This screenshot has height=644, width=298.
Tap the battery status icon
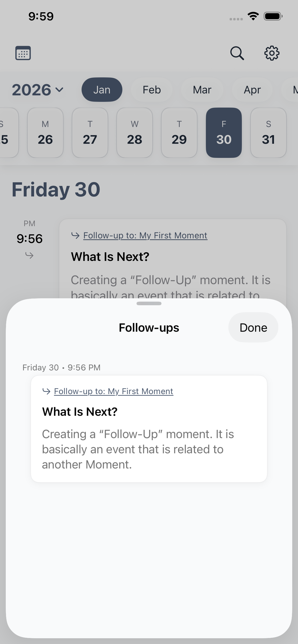pyautogui.click(x=273, y=16)
